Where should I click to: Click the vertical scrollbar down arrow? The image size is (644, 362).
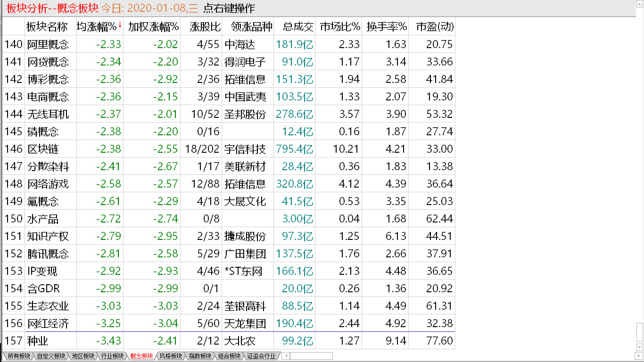639,348
